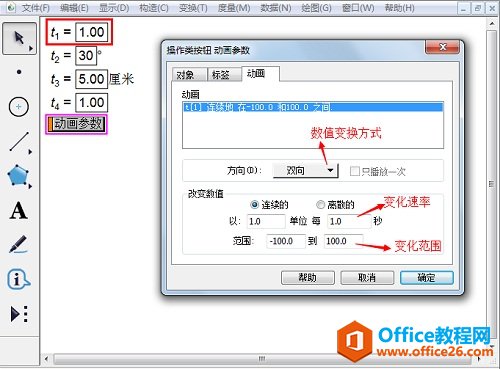Click the vertical scrollbar thumb

491,183
